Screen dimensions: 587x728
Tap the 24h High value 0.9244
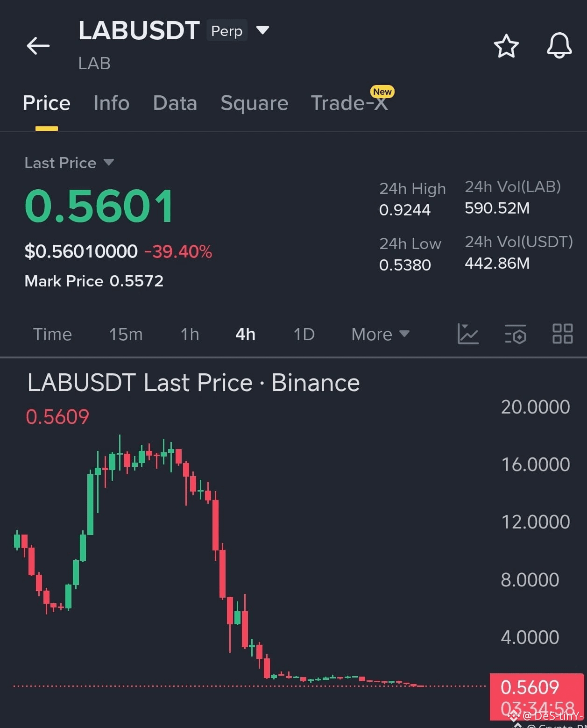pos(404,210)
